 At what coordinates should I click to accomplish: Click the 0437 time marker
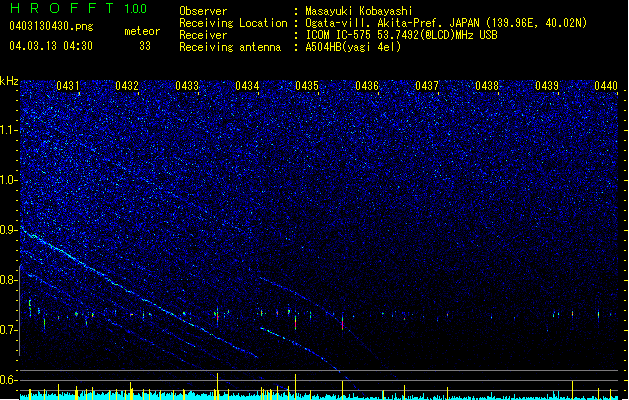click(427, 86)
